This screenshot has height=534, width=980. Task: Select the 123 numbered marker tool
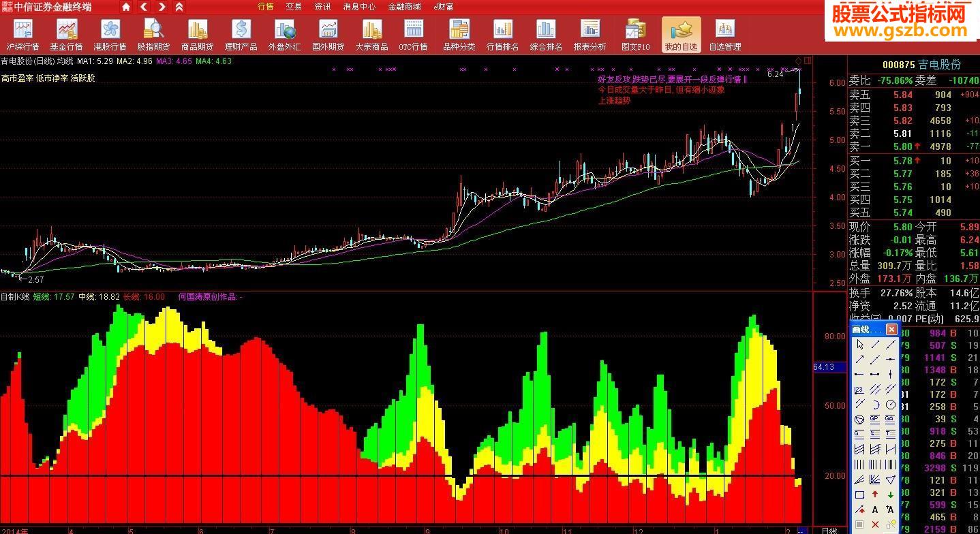click(859, 389)
